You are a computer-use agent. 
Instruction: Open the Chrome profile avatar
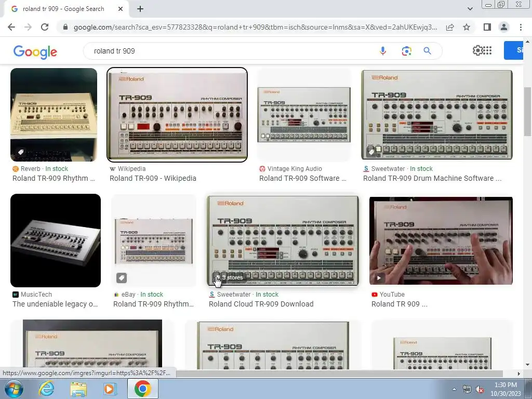[x=504, y=27]
